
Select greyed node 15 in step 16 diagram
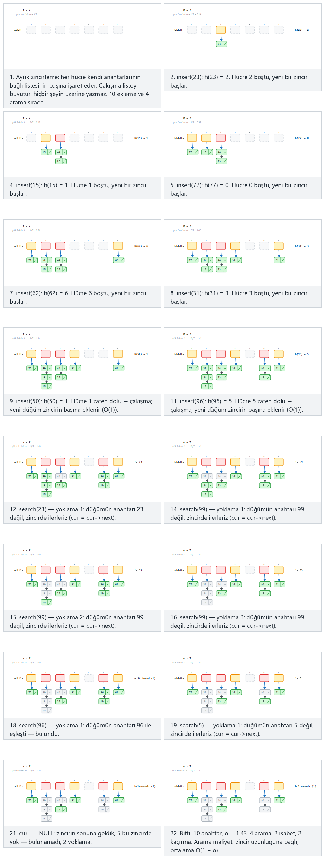pyautogui.click(x=207, y=602)
